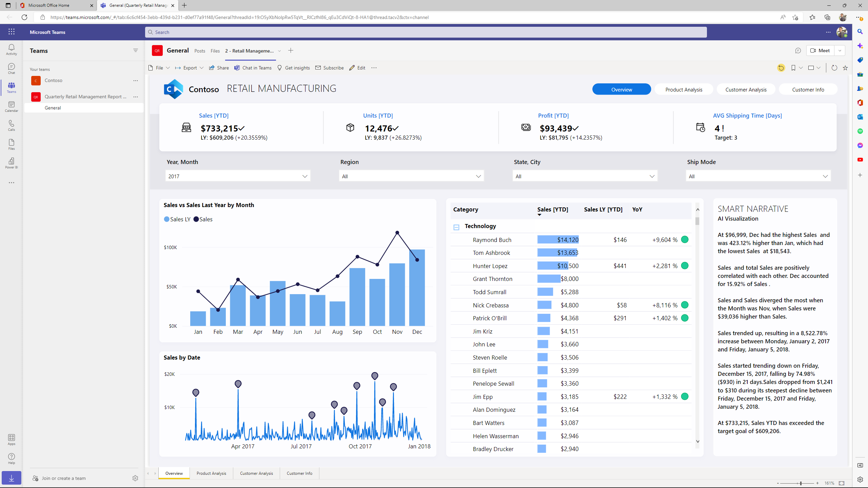Viewport: 868px width, 488px height.
Task: Select the Product Analysis bottom page tab
Action: point(211,473)
